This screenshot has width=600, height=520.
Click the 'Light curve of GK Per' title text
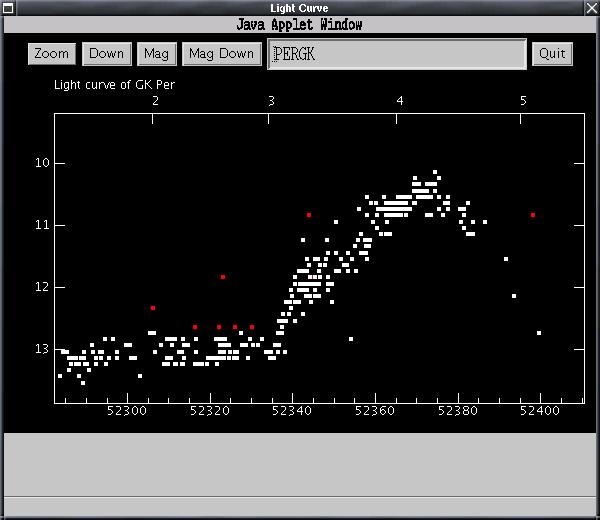pyautogui.click(x=114, y=85)
